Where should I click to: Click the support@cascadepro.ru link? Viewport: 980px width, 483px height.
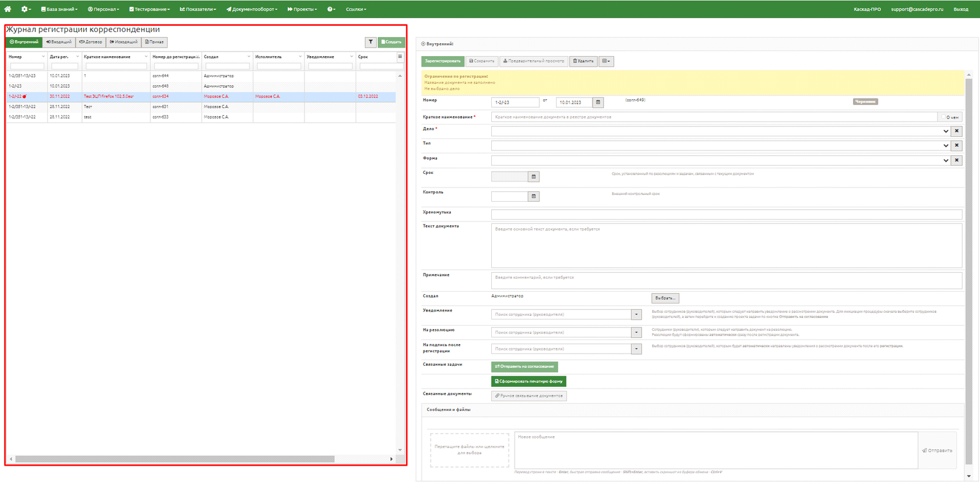click(917, 9)
